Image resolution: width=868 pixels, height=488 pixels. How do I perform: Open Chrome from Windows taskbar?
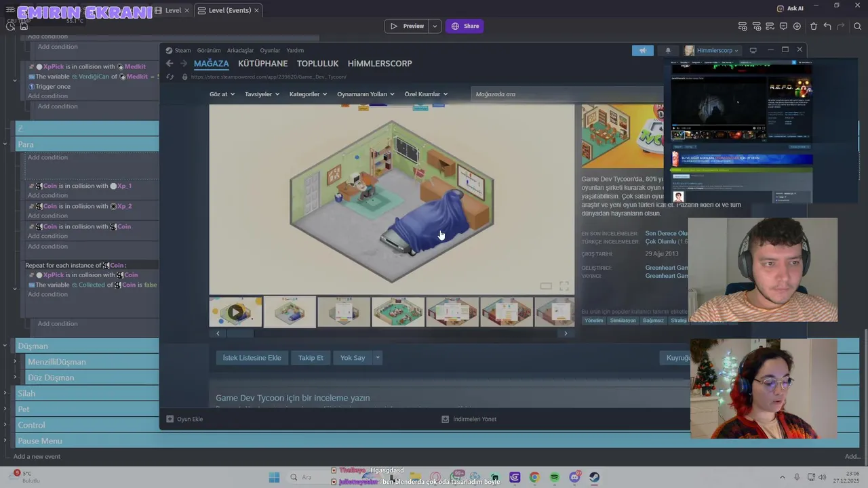[534, 477]
